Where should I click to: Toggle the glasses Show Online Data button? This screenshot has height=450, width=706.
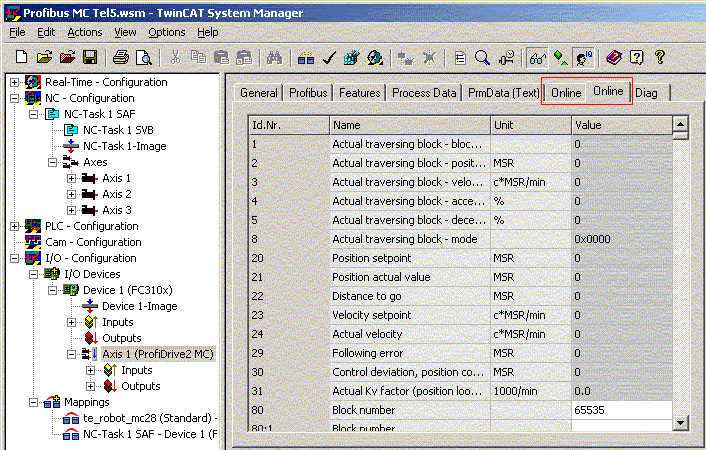coord(538,58)
